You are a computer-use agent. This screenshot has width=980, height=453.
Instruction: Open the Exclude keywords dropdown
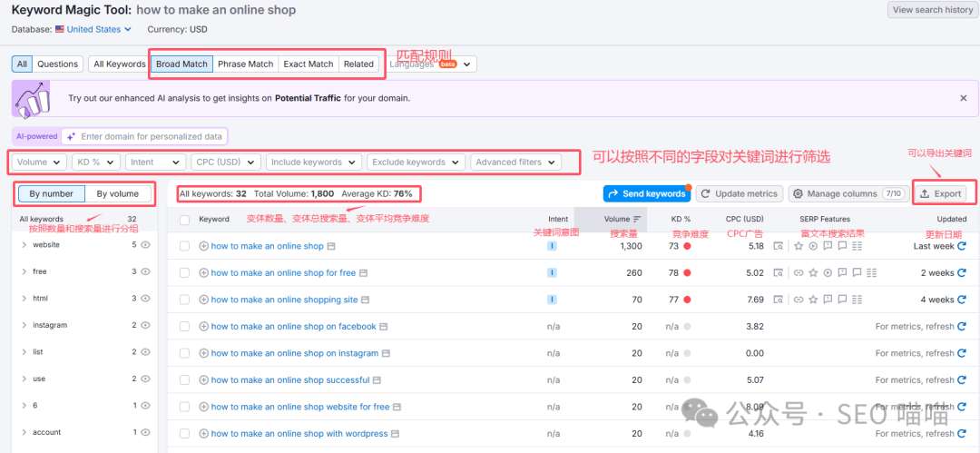[x=416, y=162]
